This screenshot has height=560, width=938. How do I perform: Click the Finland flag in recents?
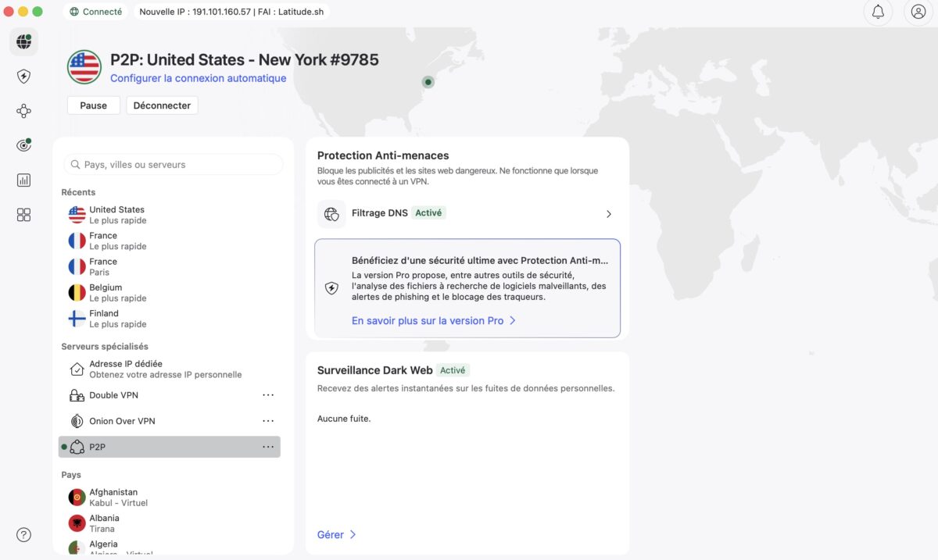pos(77,319)
